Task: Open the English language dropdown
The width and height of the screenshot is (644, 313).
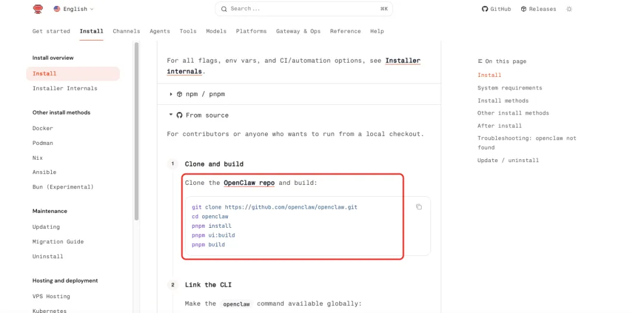Action: tap(73, 9)
